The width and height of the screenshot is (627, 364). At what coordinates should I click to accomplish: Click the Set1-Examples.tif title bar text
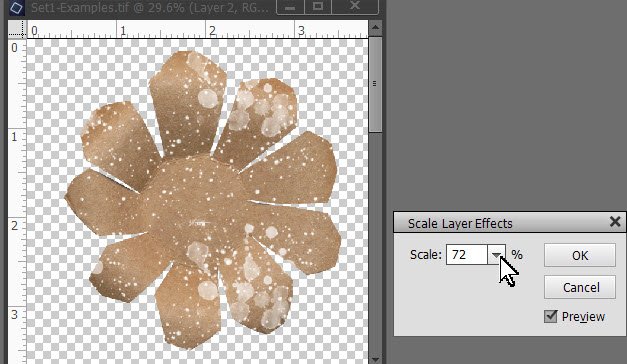[150, 7]
